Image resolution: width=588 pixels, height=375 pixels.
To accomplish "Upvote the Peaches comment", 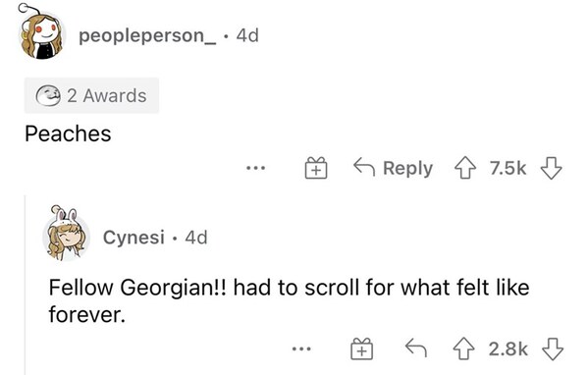I will (465, 168).
